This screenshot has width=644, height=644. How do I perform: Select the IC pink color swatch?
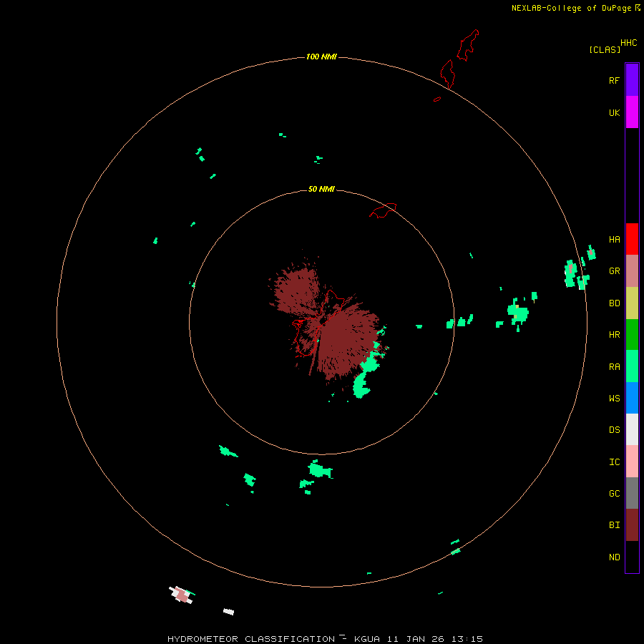point(632,462)
